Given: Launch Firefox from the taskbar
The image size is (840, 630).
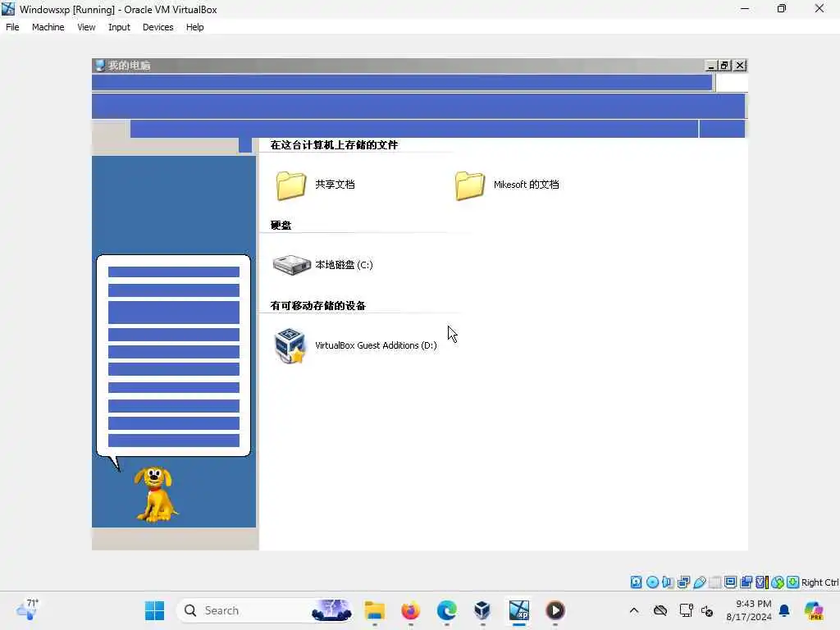Looking at the screenshot, I should [410, 610].
